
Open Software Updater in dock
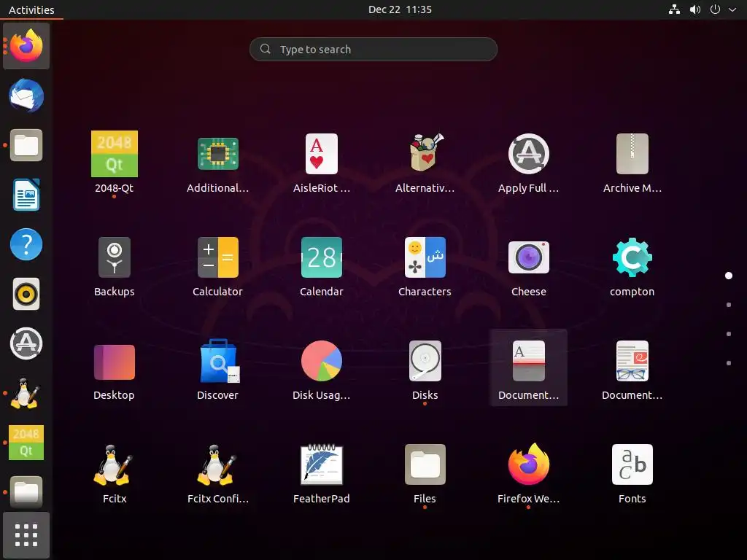[x=26, y=343]
